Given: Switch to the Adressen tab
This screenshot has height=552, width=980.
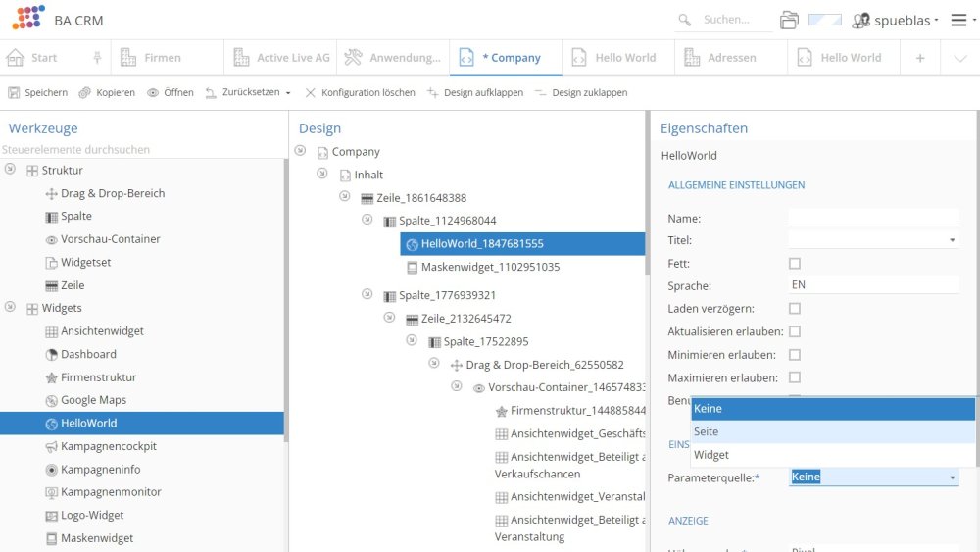Looking at the screenshot, I should tap(731, 58).
